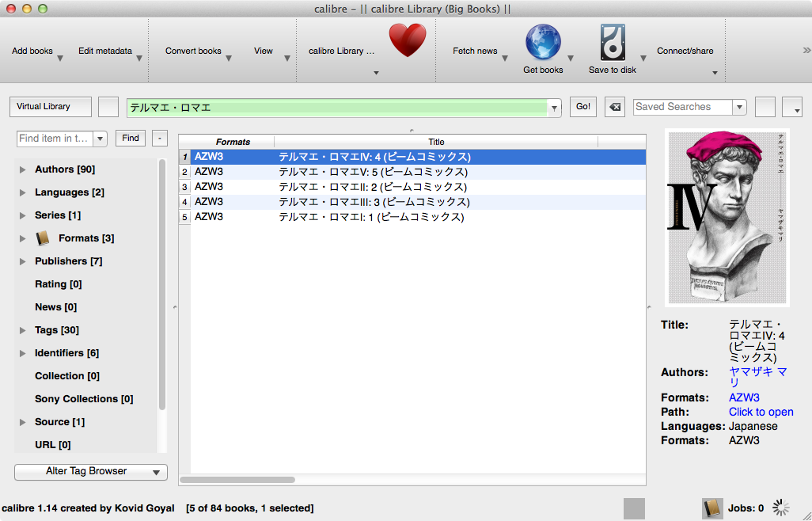Clear the search with the erase icon
The width and height of the screenshot is (812, 521).
615,107
